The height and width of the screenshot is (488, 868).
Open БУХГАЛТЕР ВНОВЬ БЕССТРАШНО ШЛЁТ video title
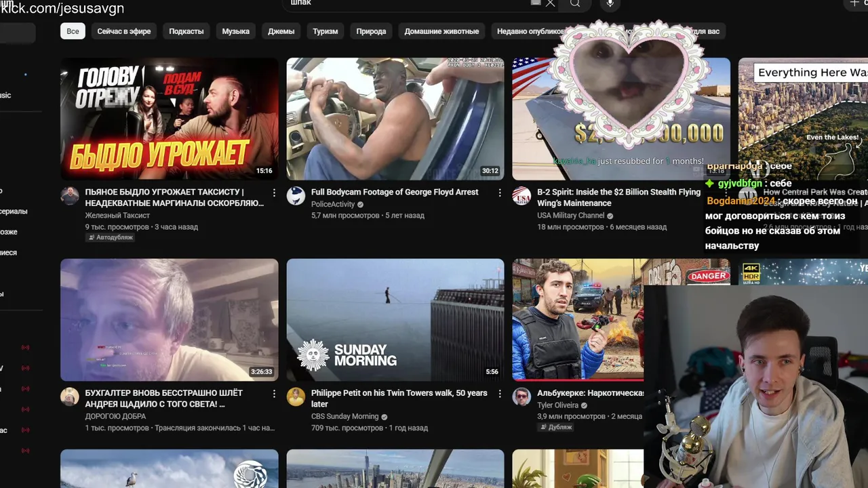163,399
